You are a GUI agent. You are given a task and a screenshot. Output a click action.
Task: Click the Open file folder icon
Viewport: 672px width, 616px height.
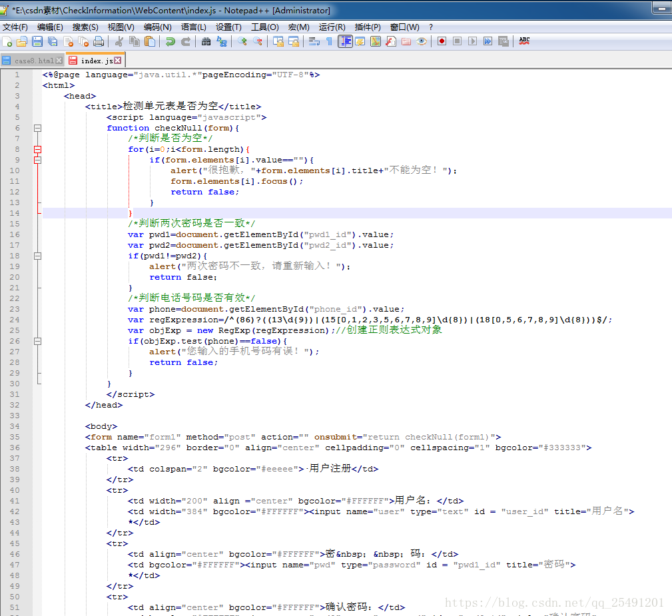22,41
